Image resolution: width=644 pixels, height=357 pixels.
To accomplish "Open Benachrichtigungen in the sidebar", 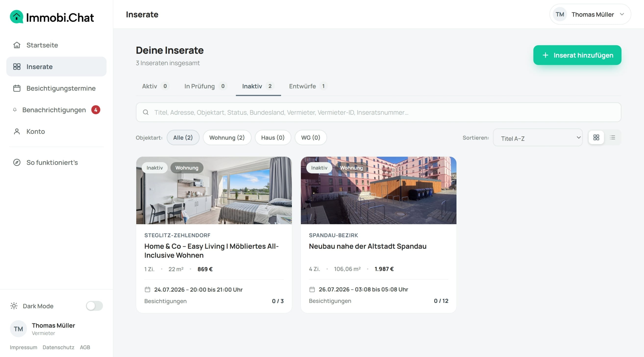I will click(56, 110).
